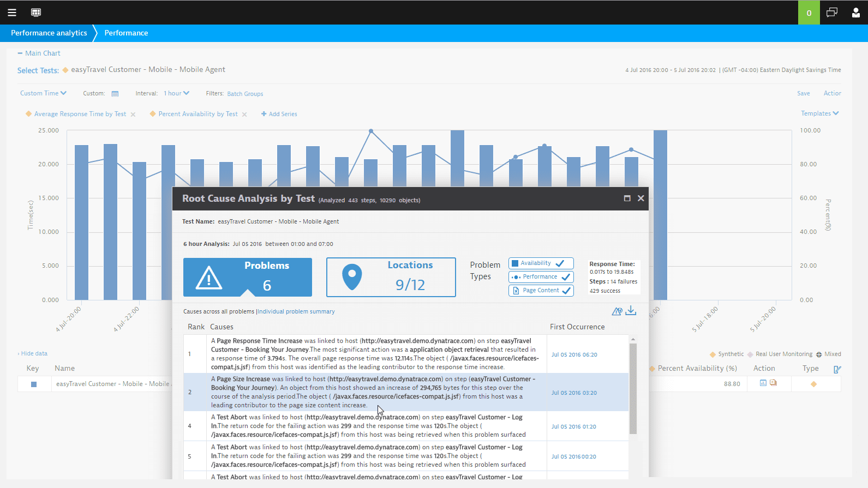Click the chart data point on availability line peak
The width and height of the screenshot is (868, 488).
371,131
